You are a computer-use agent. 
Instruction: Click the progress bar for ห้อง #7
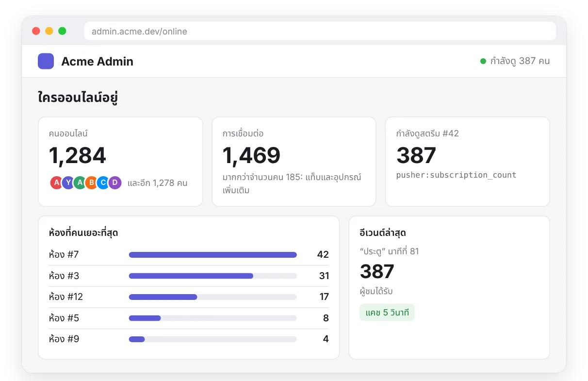pyautogui.click(x=213, y=255)
